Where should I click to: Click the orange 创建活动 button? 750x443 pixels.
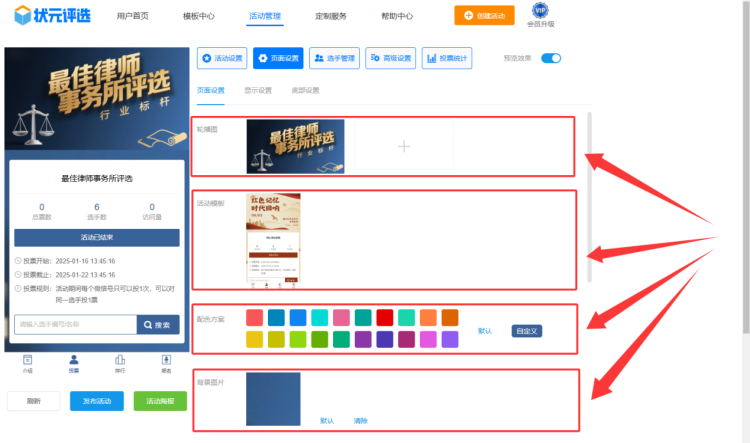click(x=484, y=16)
